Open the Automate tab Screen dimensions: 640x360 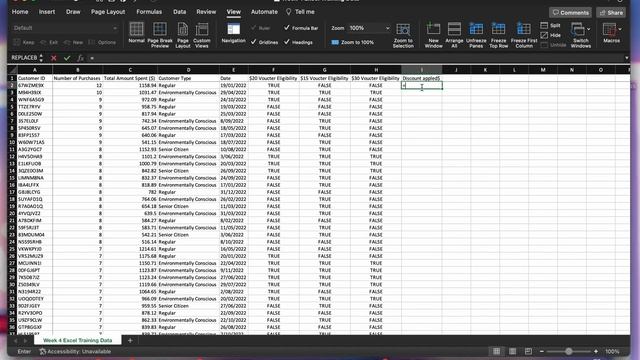point(264,12)
